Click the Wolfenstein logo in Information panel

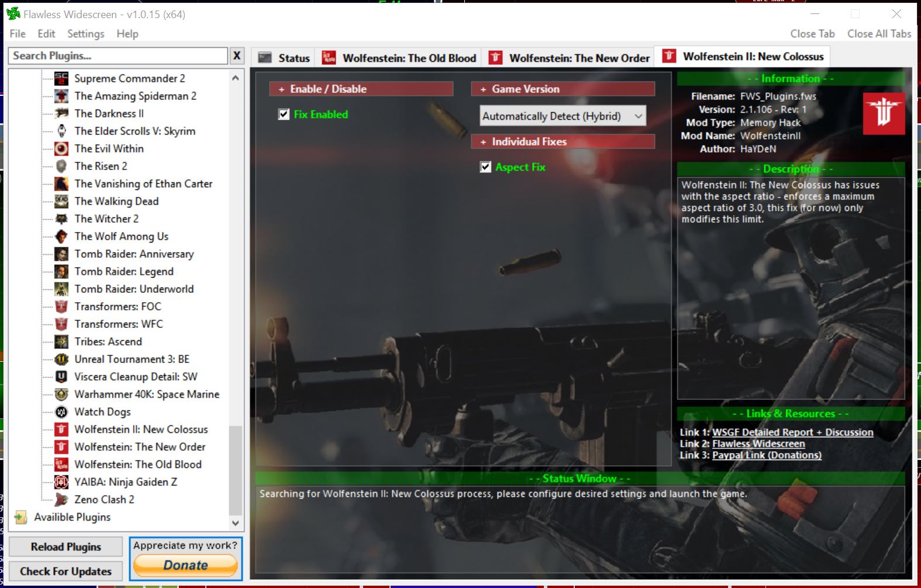(884, 113)
